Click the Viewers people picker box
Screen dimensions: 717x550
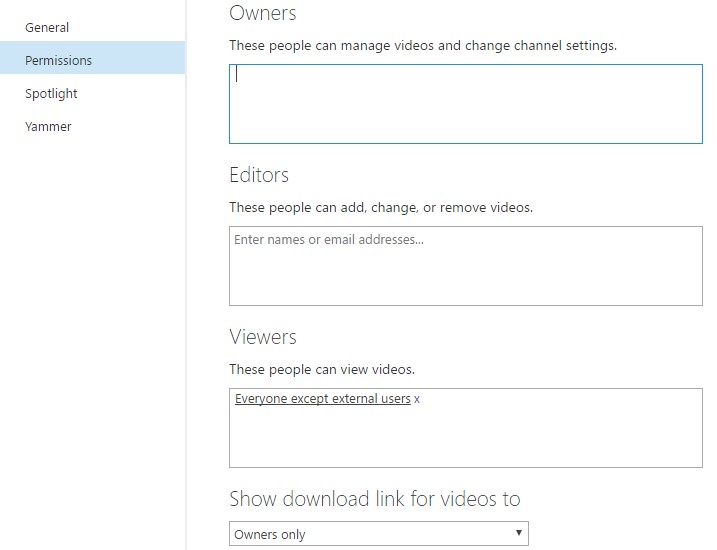466,428
